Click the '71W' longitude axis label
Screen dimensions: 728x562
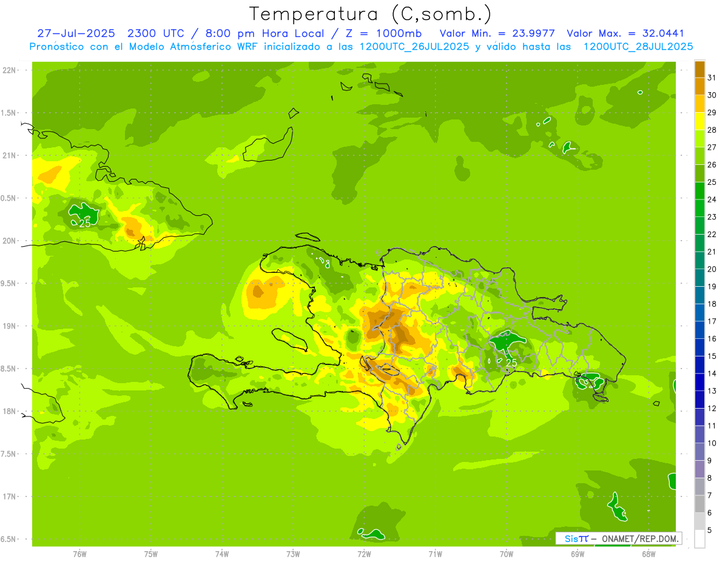(435, 554)
